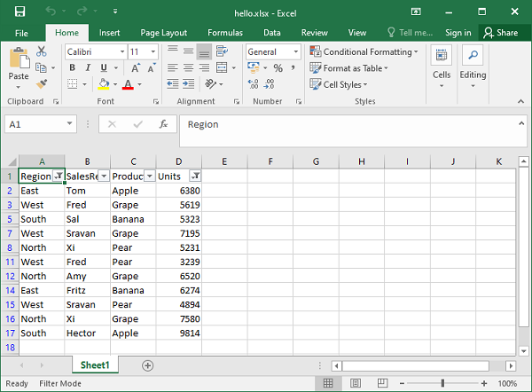Viewport: 532px width, 392px height.
Task: Open the Page Layout ribbon tab
Action: pos(164,33)
